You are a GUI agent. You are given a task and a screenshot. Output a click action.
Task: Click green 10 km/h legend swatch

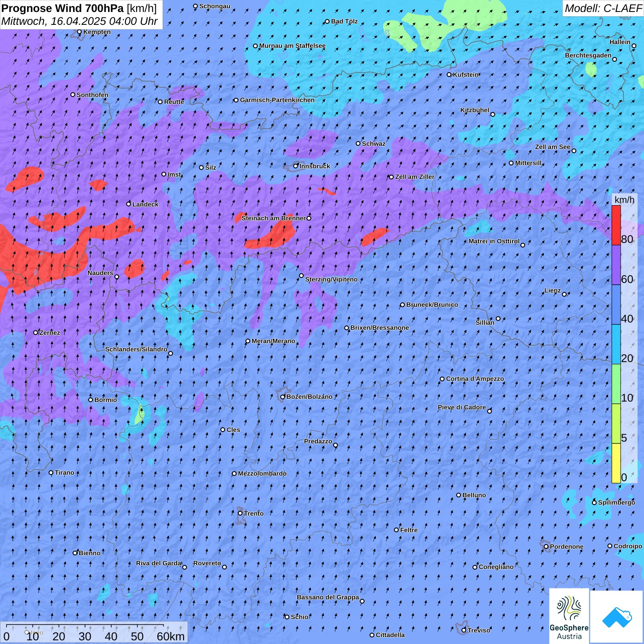point(616,384)
